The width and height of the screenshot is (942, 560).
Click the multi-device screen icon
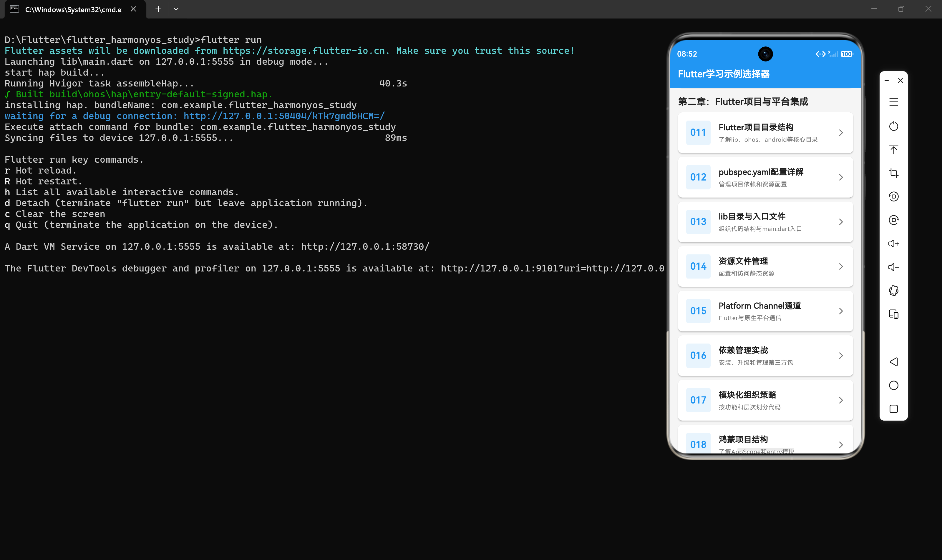point(893,314)
